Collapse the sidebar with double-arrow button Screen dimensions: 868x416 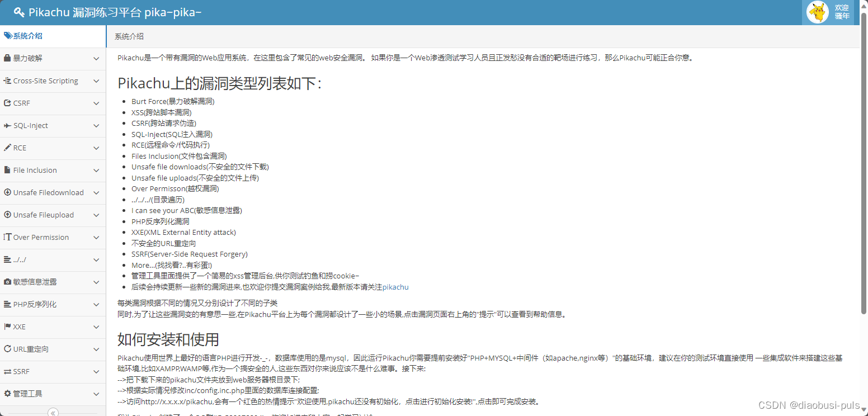point(53,413)
